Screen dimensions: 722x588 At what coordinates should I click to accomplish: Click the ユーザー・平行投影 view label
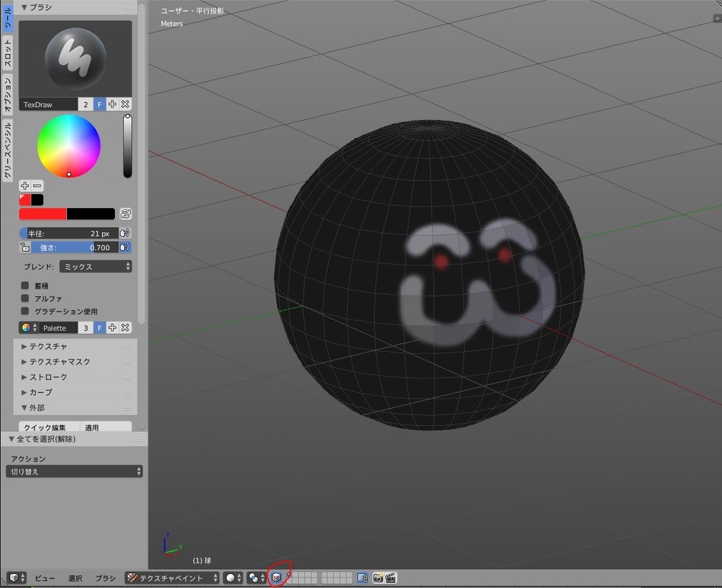(x=192, y=11)
